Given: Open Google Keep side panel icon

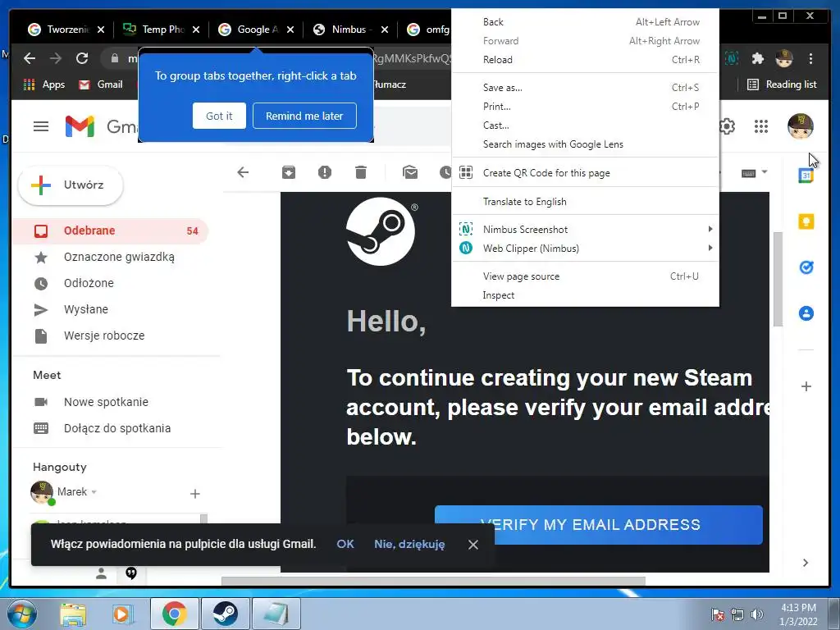Looking at the screenshot, I should (806, 221).
